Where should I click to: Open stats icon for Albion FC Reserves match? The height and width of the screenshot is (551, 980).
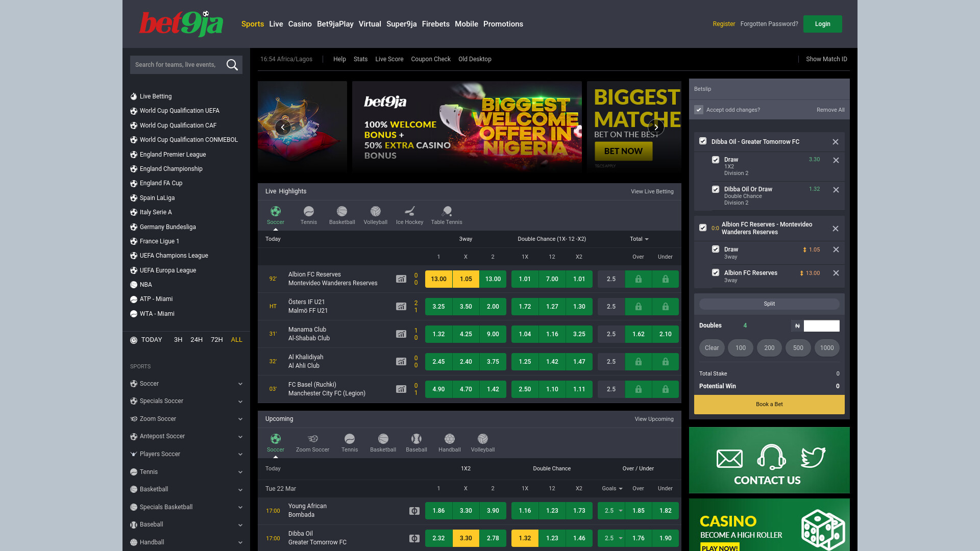click(401, 279)
